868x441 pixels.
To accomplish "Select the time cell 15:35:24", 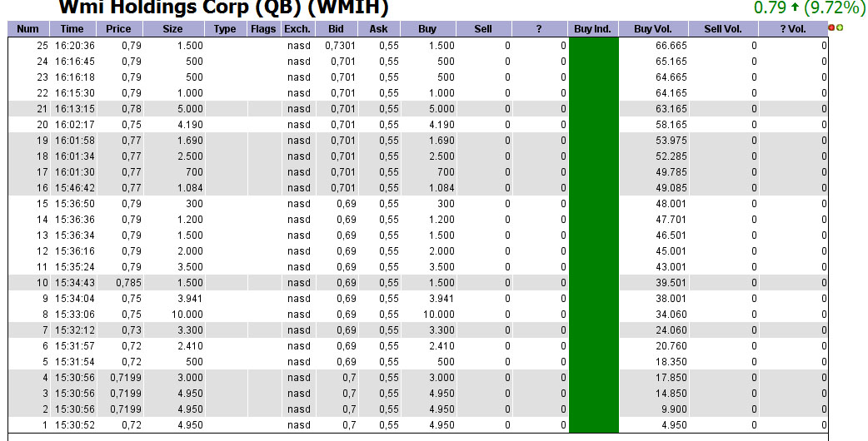I will pyautogui.click(x=75, y=267).
